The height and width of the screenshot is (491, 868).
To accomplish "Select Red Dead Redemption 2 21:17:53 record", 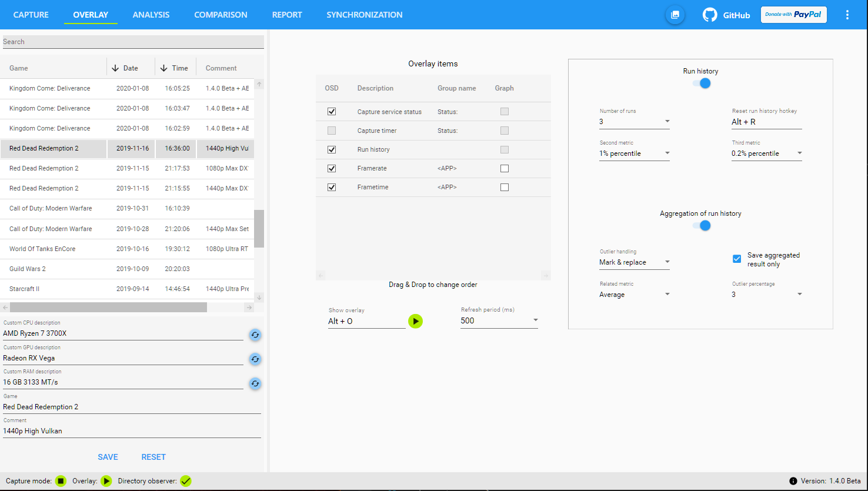I will pyautogui.click(x=127, y=168).
